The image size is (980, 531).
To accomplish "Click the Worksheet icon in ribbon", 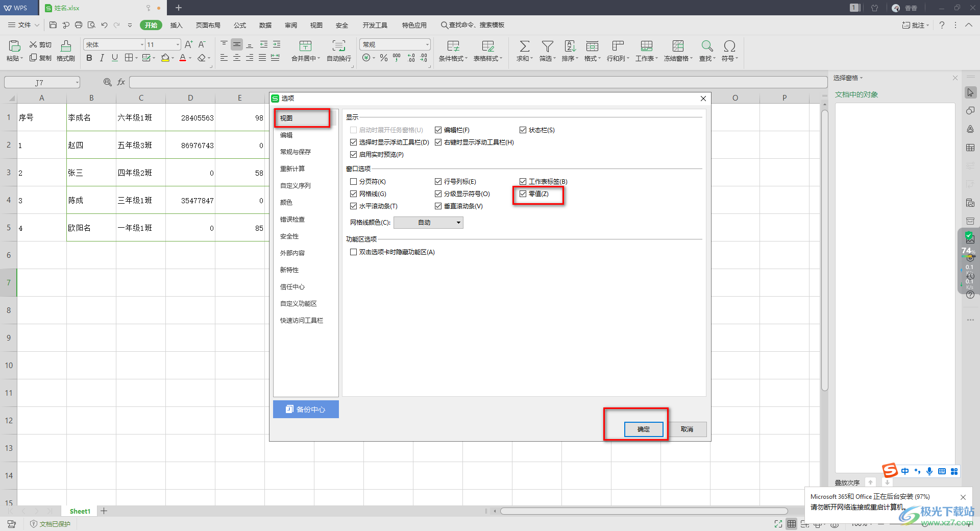I will tap(647, 46).
